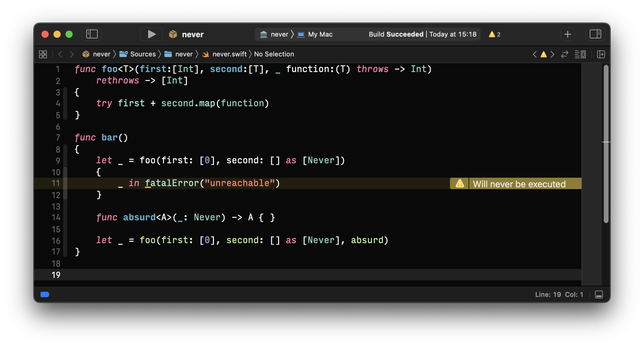Click the warning icon on line 11
This screenshot has height=347, width=644.
coord(460,183)
